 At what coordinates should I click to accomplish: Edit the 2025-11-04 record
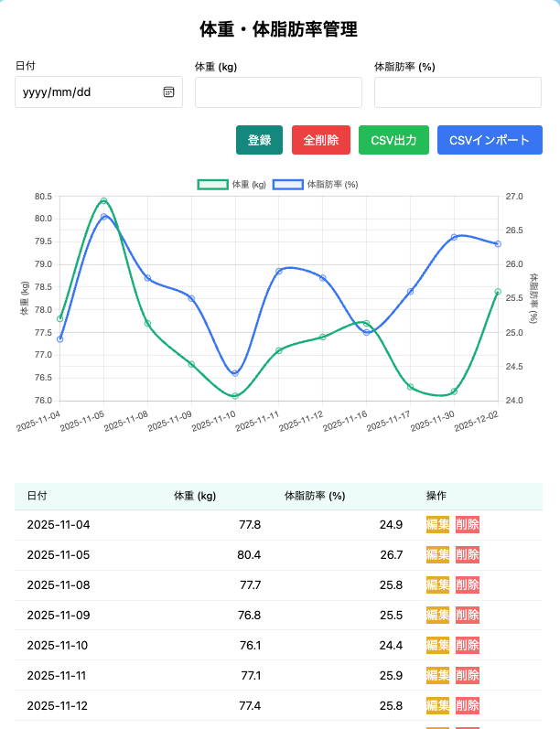437,525
